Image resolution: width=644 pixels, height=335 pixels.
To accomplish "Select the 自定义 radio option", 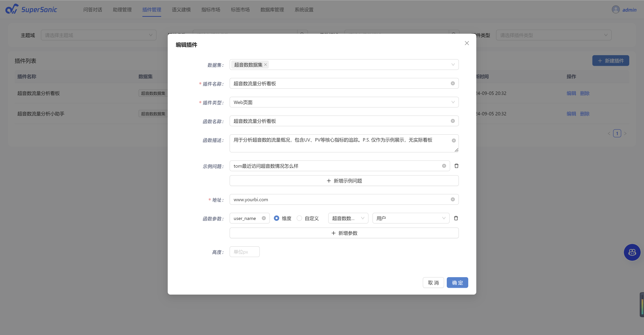I will coord(299,218).
